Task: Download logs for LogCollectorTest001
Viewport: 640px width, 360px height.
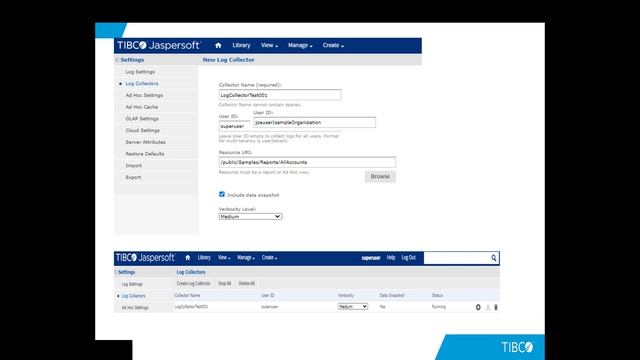Action: (487, 307)
